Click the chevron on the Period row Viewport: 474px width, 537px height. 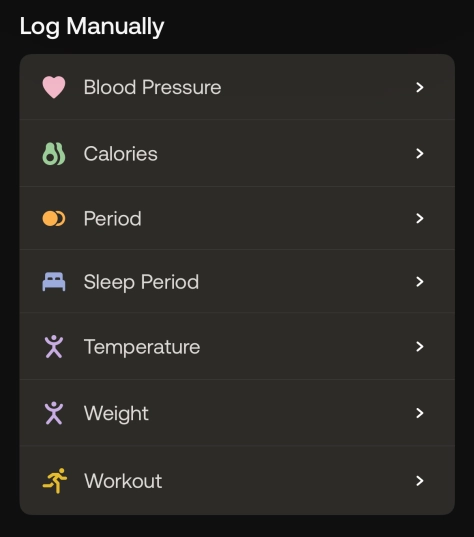(420, 218)
